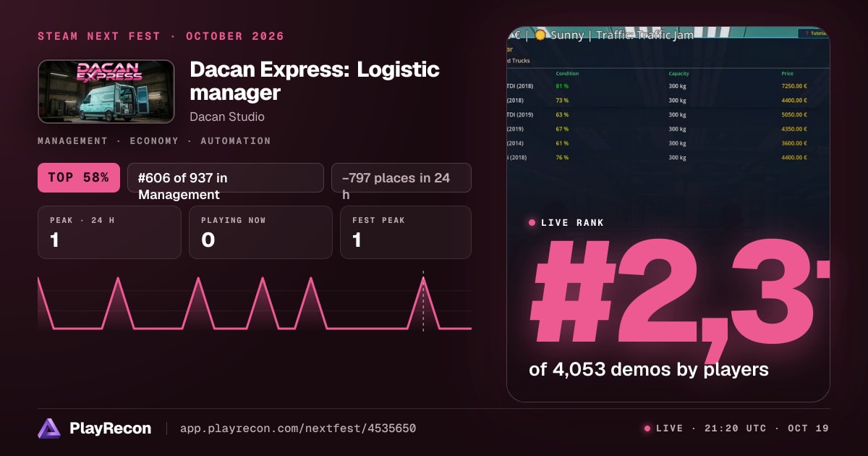Click the MANAGEMENT genre tag
This screenshot has height=456, width=868.
pos(72,141)
